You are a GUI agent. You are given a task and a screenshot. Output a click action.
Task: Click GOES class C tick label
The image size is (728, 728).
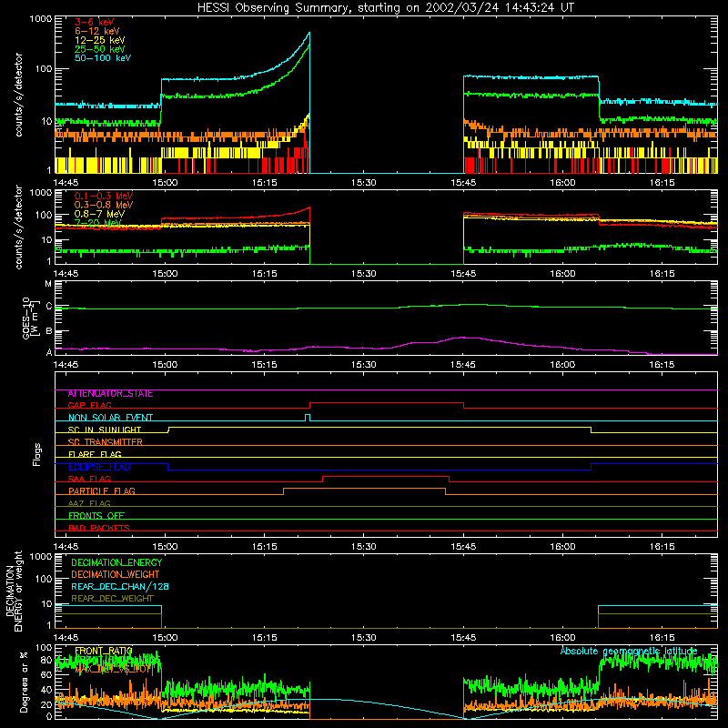point(49,307)
